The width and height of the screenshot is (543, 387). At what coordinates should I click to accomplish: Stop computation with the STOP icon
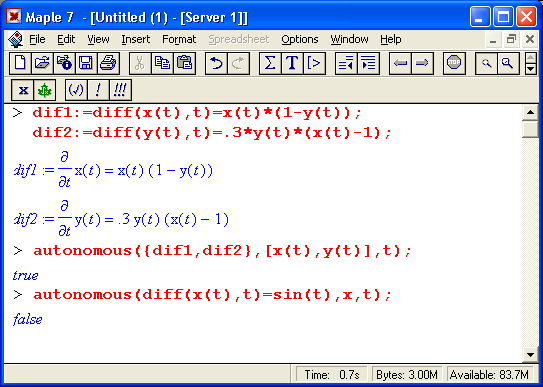454,63
